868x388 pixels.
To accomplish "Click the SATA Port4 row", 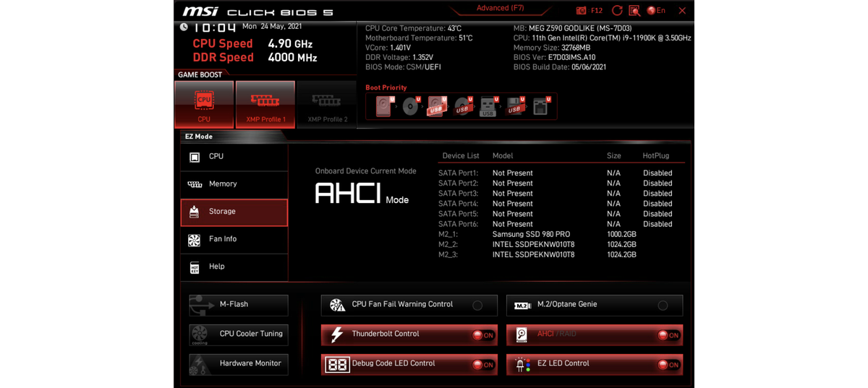I will click(x=556, y=204).
